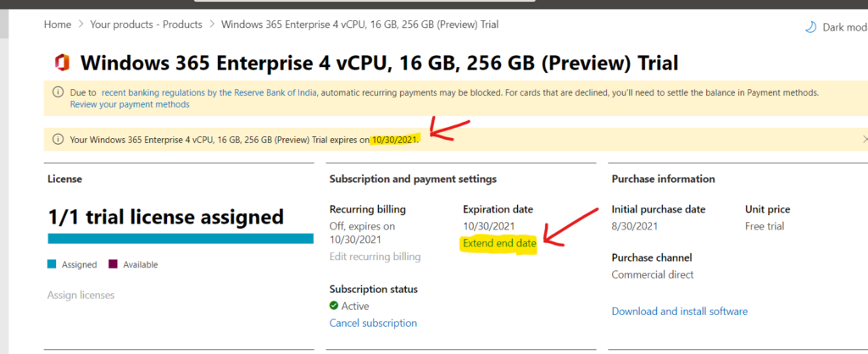
Task: Click Assign licenses under the License section
Action: pos(81,296)
